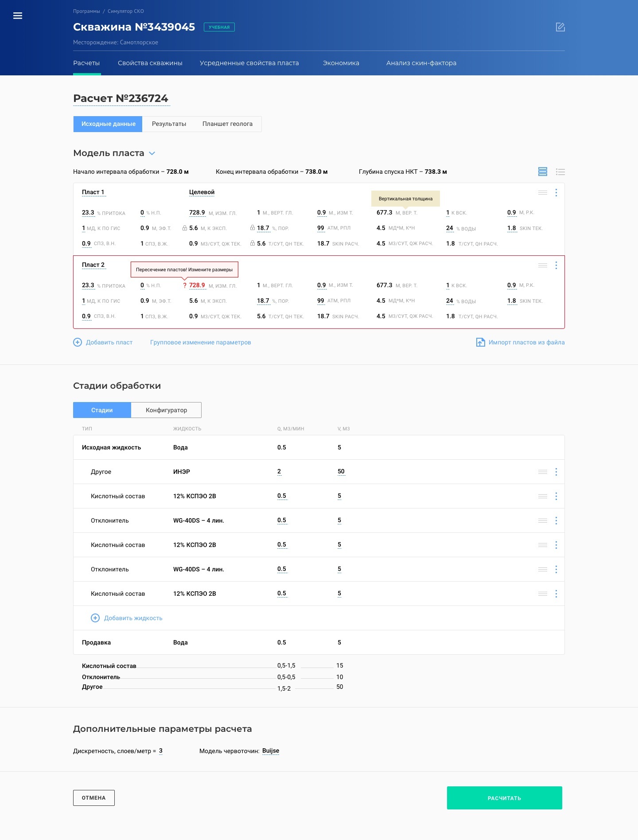Open Пласт 2 three-dot options menu

(556, 265)
